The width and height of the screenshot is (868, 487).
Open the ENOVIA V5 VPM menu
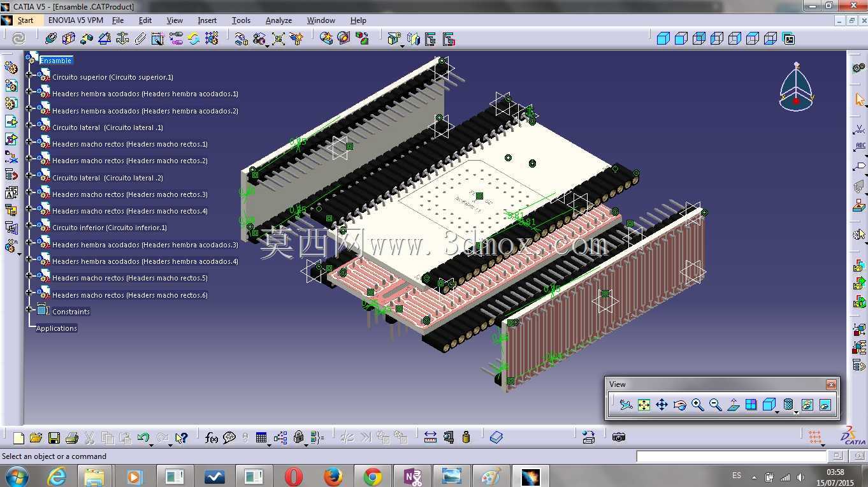[x=76, y=20]
